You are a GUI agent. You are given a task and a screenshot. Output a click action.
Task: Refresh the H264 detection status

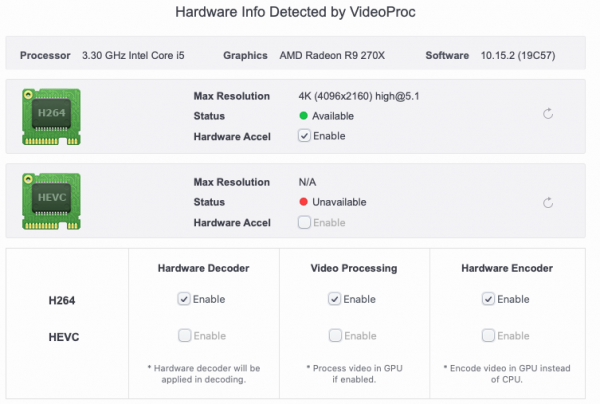tap(548, 115)
